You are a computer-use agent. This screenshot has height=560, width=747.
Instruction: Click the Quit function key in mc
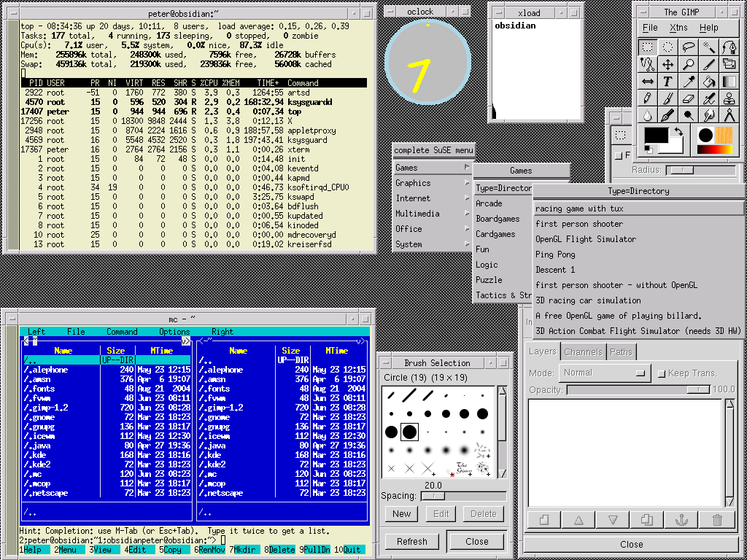[x=349, y=550]
